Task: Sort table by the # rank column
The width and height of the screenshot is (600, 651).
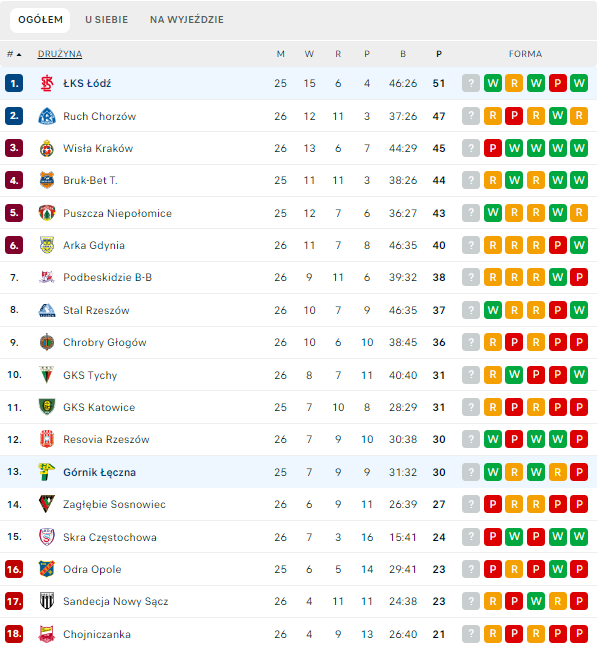Action: click(14, 54)
